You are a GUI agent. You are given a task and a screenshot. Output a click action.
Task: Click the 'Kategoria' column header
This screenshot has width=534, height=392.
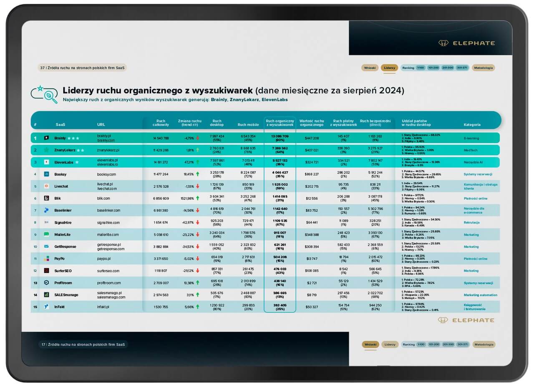point(472,125)
